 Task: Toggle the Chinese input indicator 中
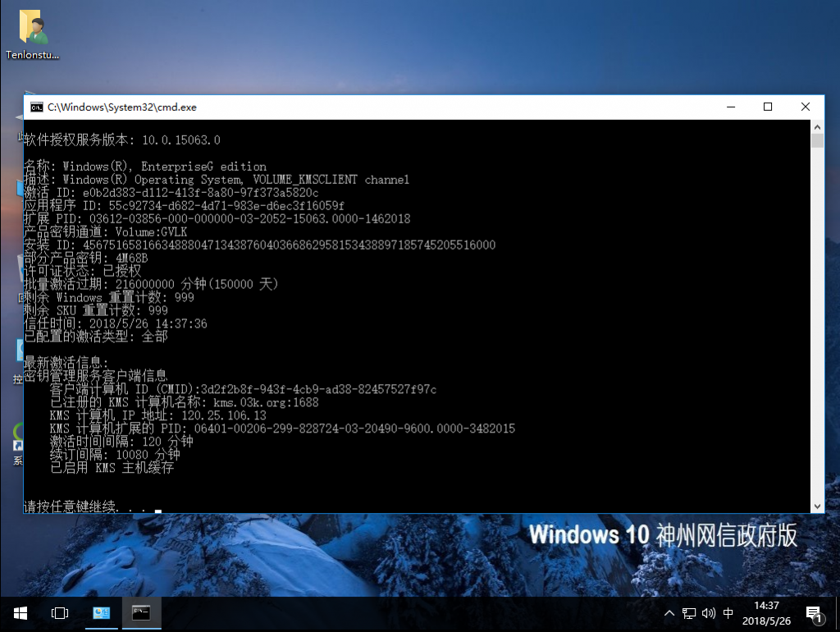point(728,613)
